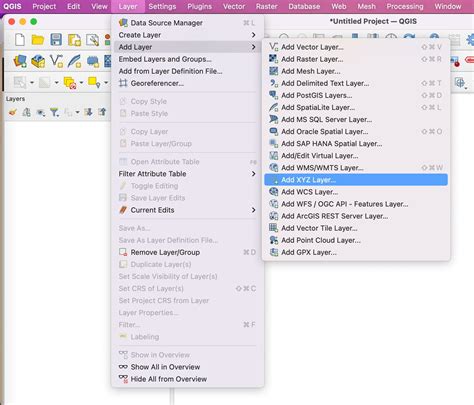Open Georeferencer from Layer menu
The image size is (474, 405).
(x=187, y=83)
